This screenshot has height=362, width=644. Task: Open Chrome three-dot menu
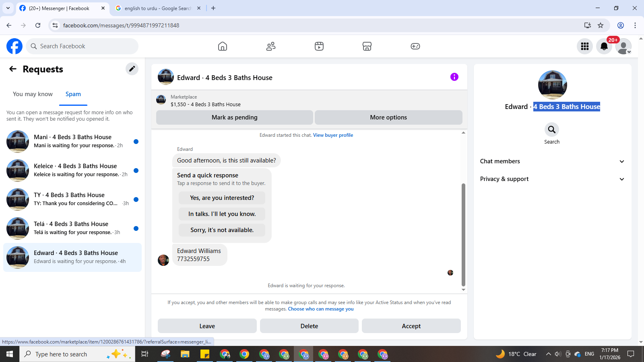point(635,25)
